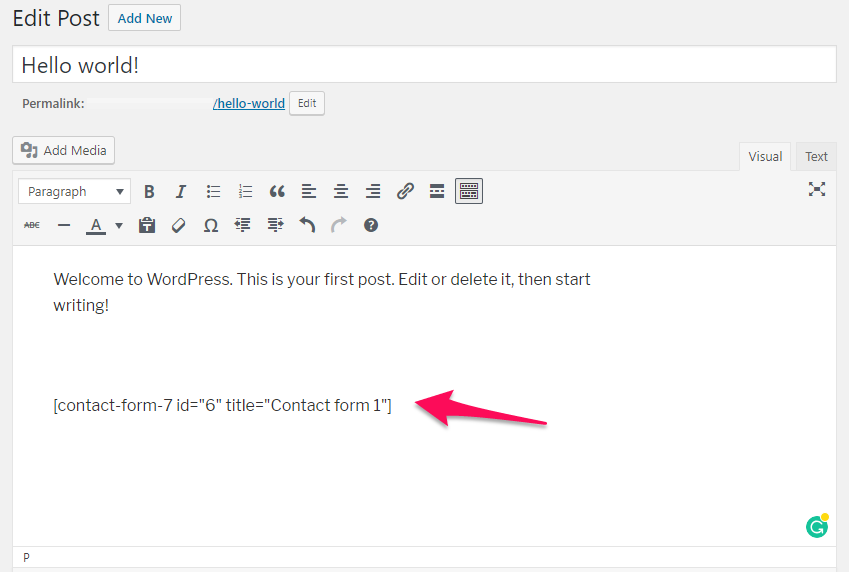Align text center
849x572 pixels.
[x=341, y=191]
